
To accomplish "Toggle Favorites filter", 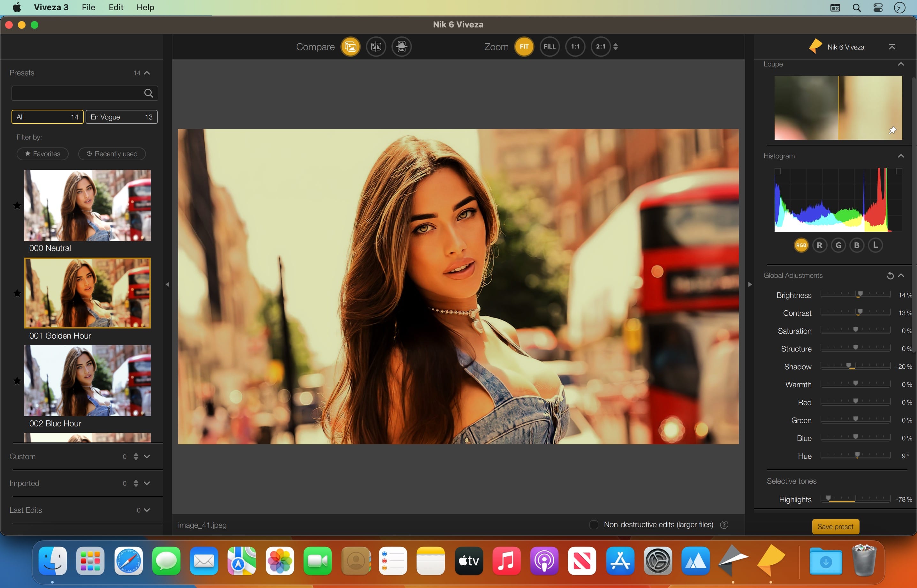I will (42, 154).
